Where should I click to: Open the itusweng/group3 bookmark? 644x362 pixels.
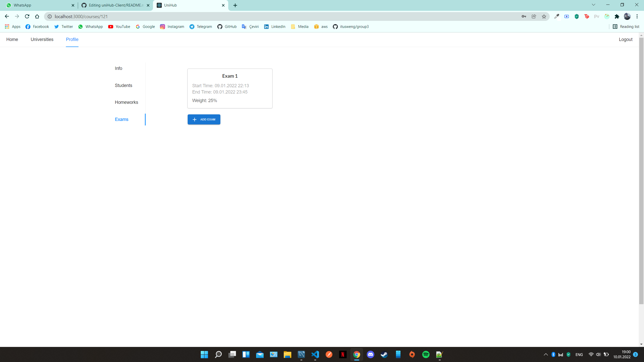[350, 26]
